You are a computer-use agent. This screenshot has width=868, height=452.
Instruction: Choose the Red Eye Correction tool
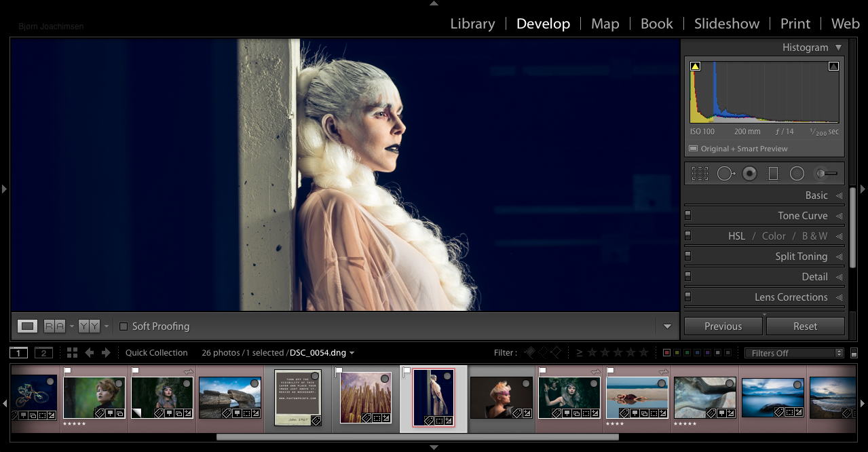(x=749, y=174)
